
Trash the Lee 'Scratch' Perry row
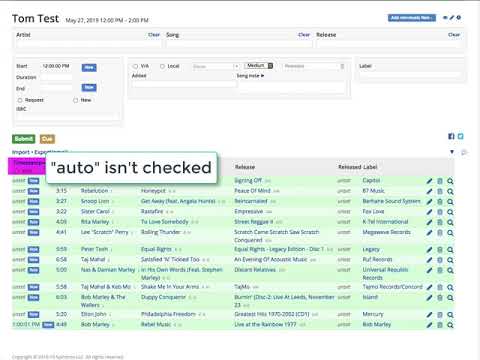click(x=440, y=233)
